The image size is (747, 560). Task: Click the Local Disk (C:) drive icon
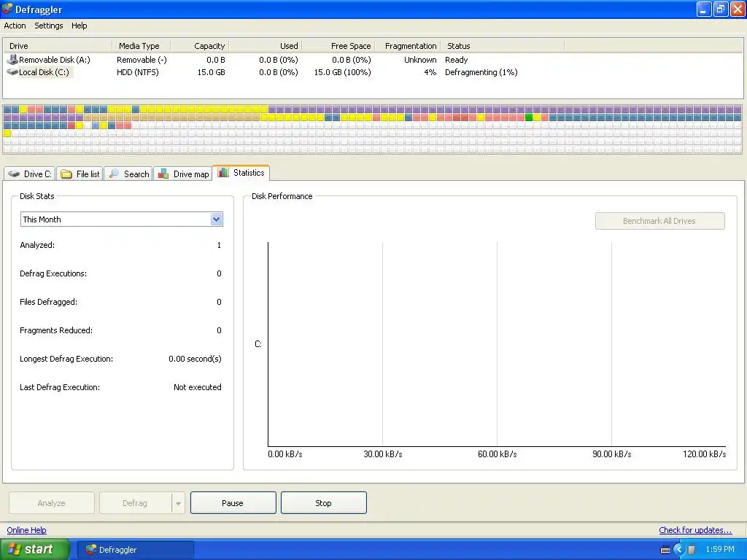[12, 72]
